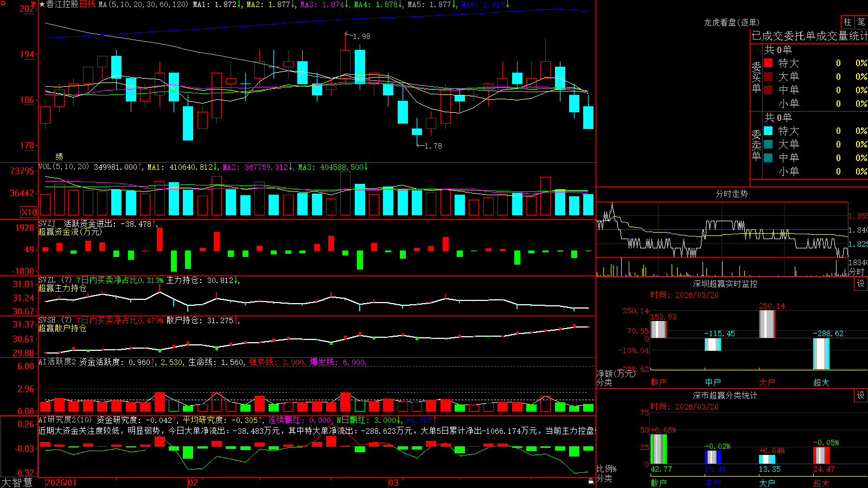The image size is (868, 488).
Task: Click the AI研究度2(10) indicator label
Action: point(65,420)
